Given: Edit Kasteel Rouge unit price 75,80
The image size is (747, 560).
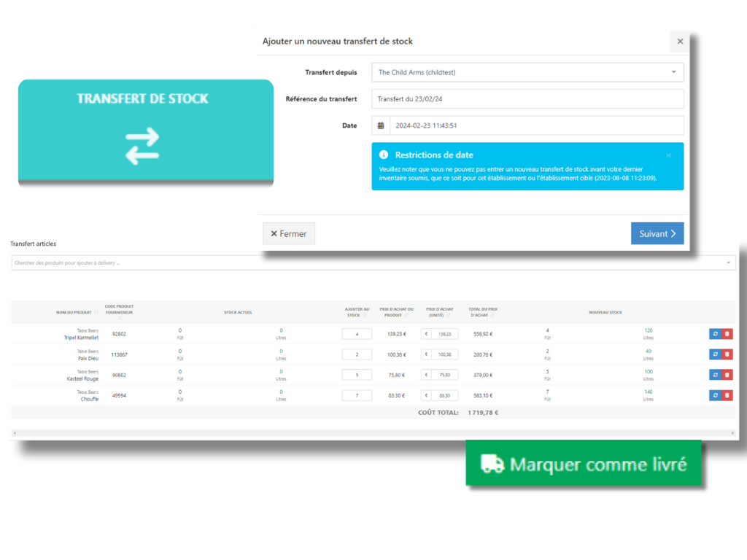Looking at the screenshot, I should tap(444, 375).
